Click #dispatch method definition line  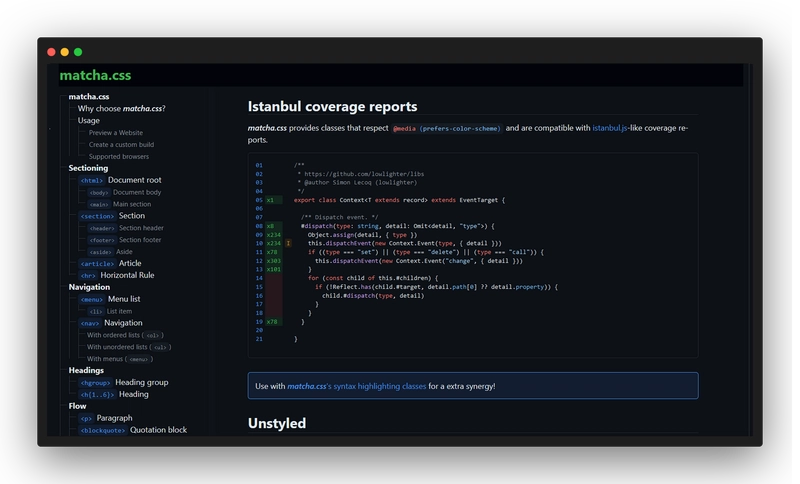[x=397, y=226]
